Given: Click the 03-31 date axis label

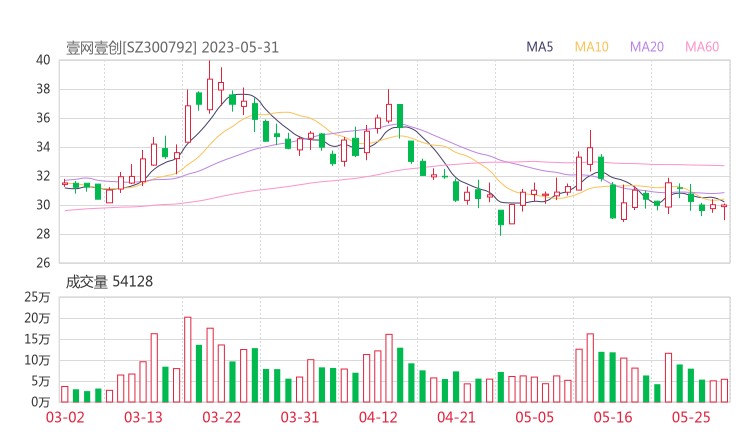Looking at the screenshot, I should (300, 417).
